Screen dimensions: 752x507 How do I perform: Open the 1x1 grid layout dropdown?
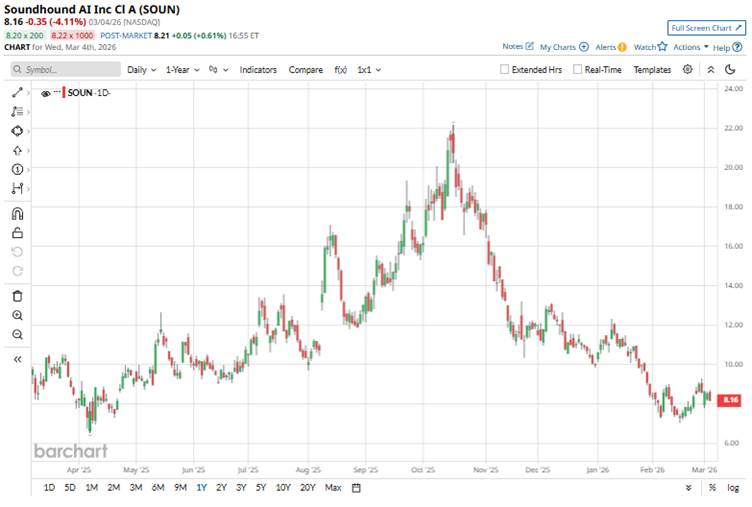coord(369,70)
